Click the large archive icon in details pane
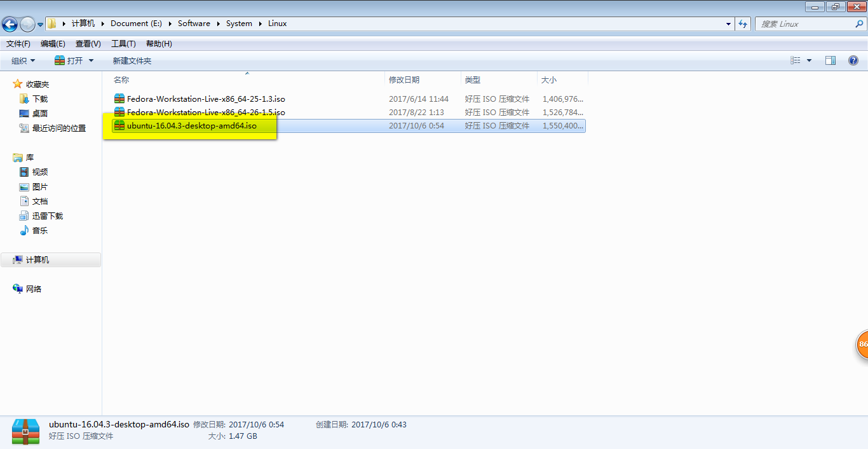 [25, 431]
